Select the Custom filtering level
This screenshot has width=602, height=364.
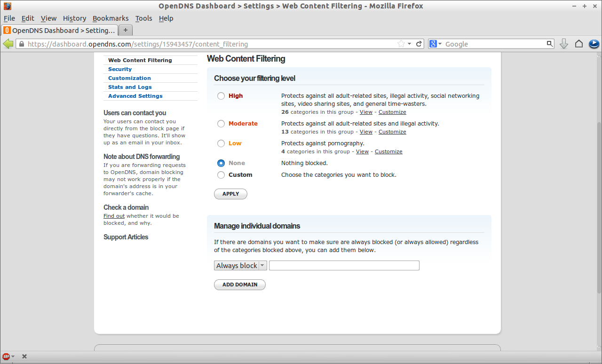[x=221, y=175]
